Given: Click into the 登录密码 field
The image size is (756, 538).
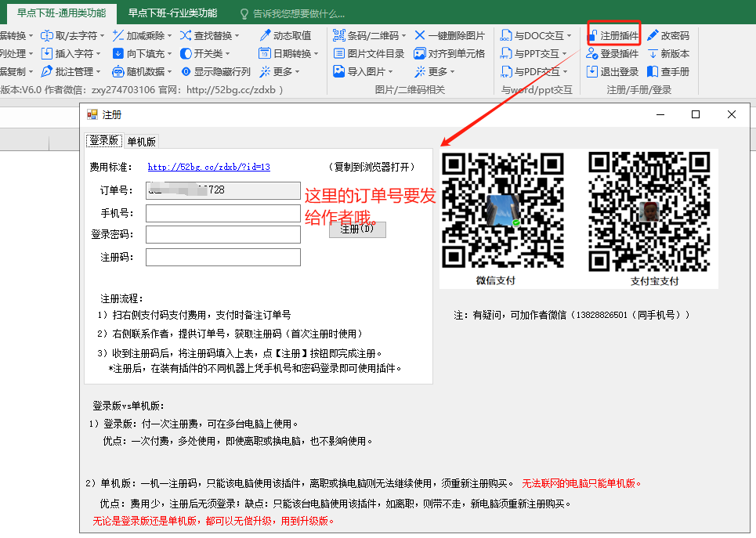Looking at the screenshot, I should (223, 235).
